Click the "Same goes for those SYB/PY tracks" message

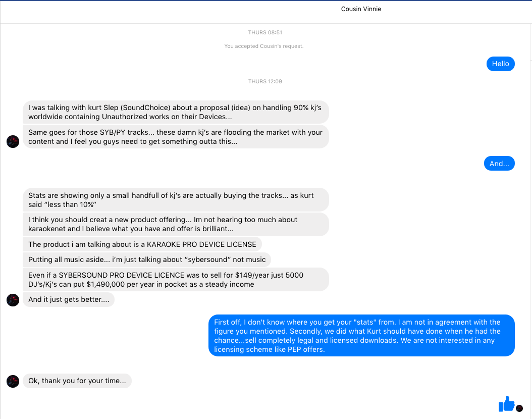[176, 137]
